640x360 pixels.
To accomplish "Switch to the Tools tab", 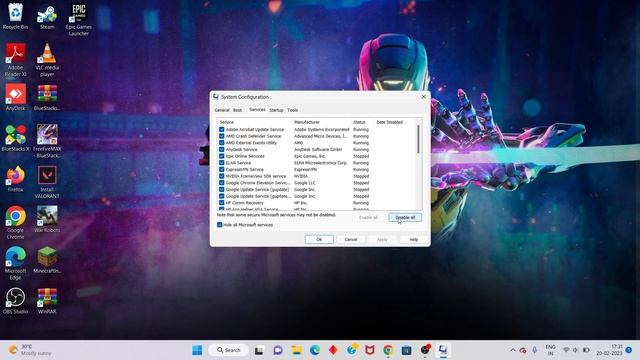I will 293,110.
